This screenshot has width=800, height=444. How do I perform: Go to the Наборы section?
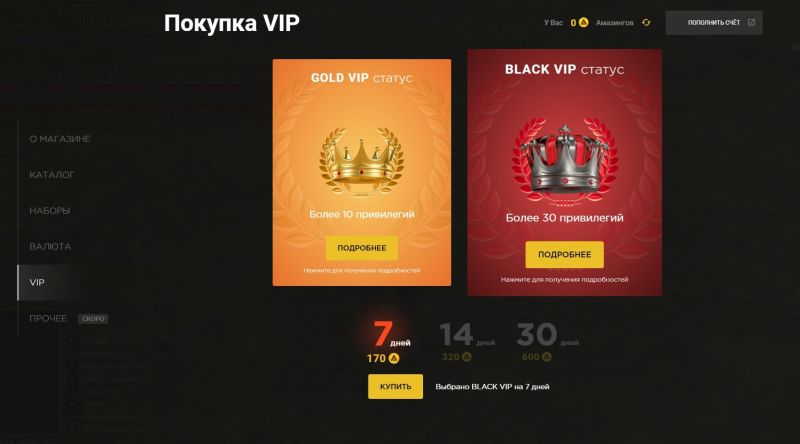coord(49,211)
